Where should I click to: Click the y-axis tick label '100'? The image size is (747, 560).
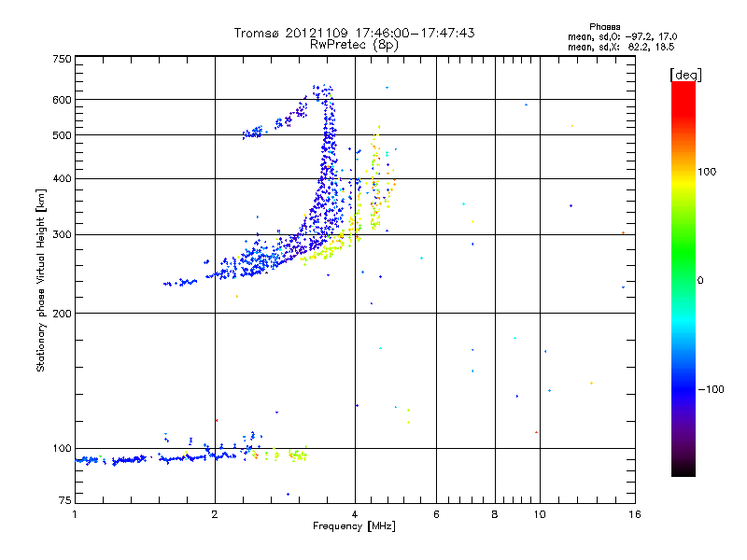pos(62,449)
